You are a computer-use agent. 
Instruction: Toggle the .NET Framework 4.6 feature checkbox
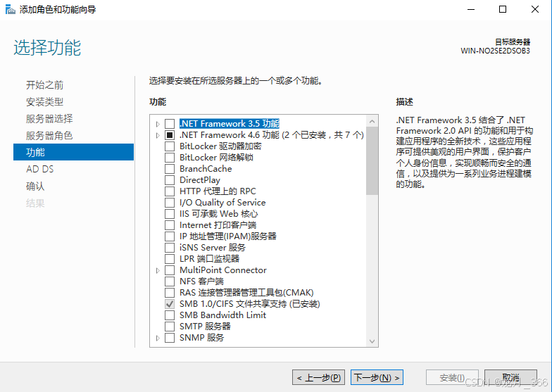170,135
